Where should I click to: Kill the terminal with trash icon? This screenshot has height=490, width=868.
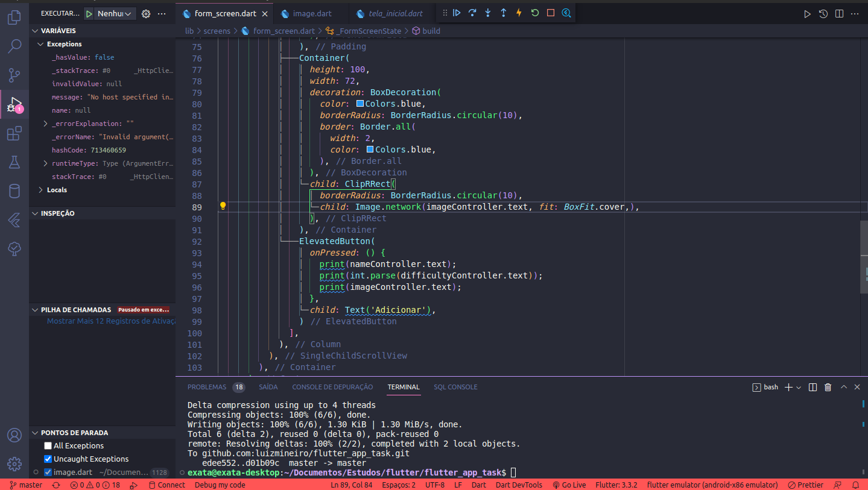point(828,387)
